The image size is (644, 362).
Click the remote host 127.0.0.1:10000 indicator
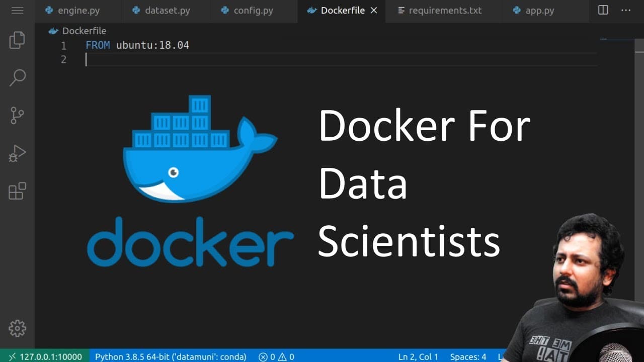click(x=45, y=356)
